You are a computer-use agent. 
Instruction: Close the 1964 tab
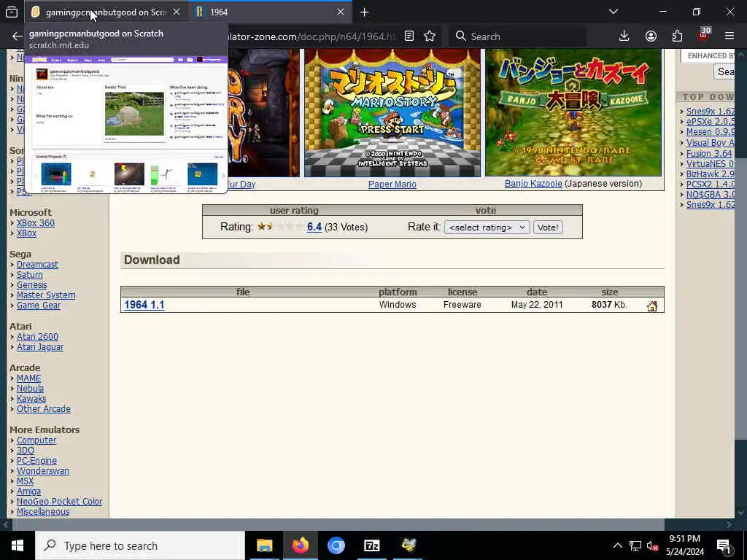[x=340, y=12]
